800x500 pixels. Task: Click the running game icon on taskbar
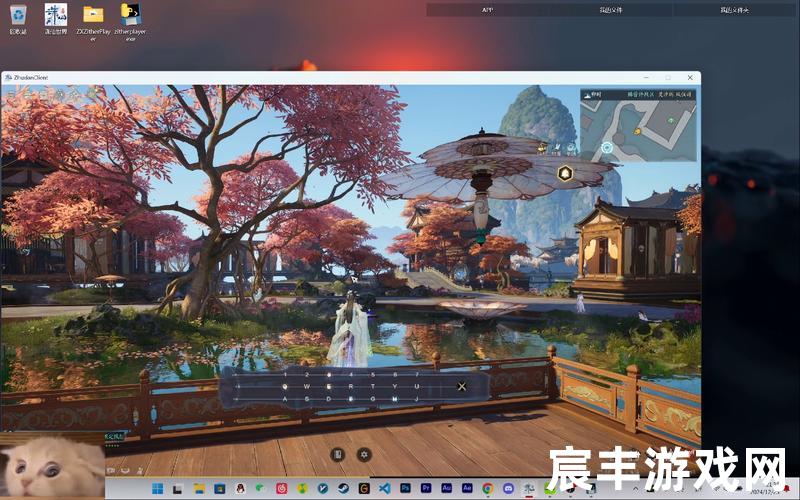click(529, 489)
